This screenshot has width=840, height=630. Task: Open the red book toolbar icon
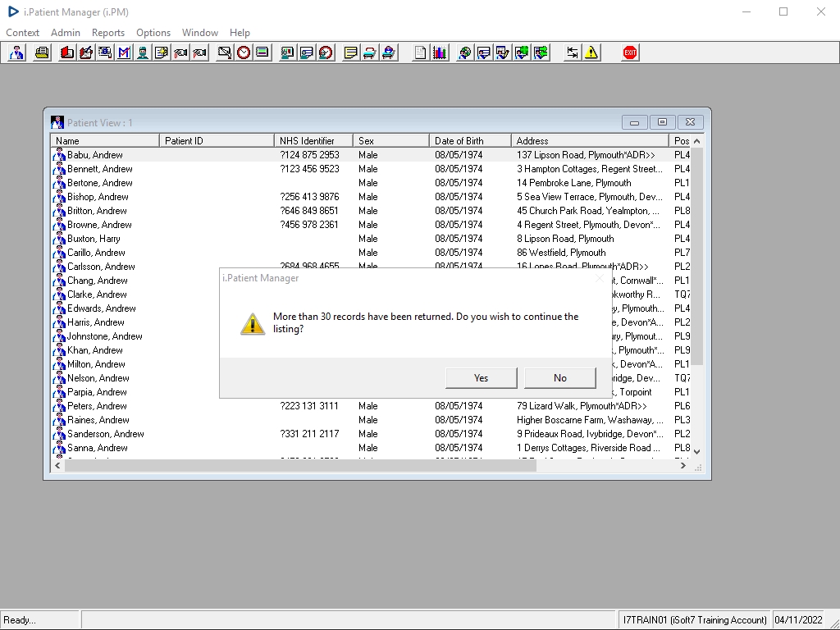[x=67, y=52]
